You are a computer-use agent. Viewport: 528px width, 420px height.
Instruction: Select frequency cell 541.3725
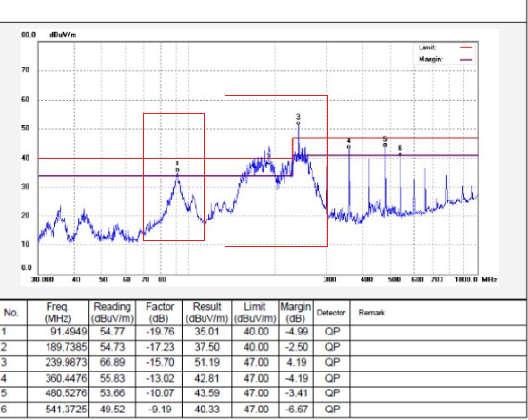(x=66, y=410)
